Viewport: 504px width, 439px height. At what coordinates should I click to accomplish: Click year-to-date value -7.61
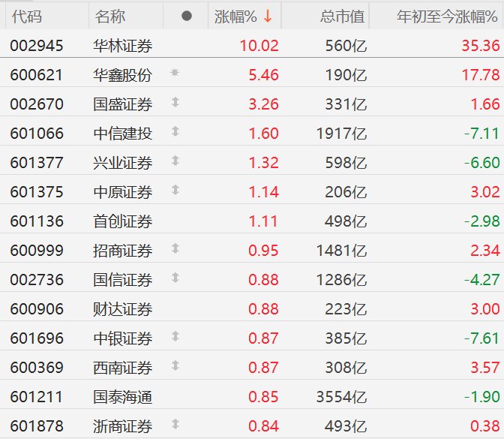tap(481, 338)
